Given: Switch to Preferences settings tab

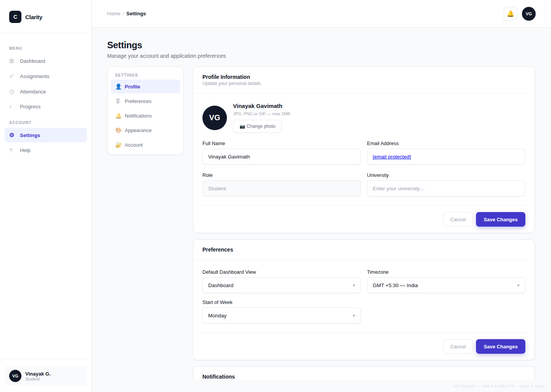Looking at the screenshot, I should 138,101.
